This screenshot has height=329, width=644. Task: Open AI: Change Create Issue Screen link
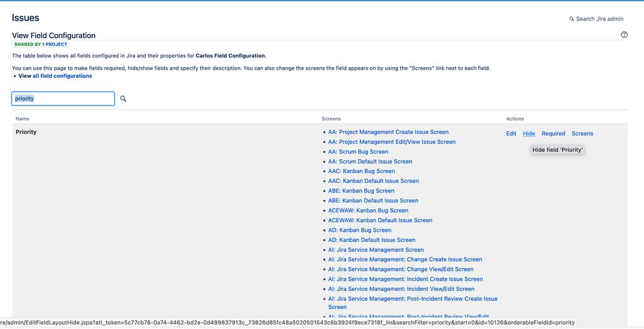pyautogui.click(x=405, y=259)
